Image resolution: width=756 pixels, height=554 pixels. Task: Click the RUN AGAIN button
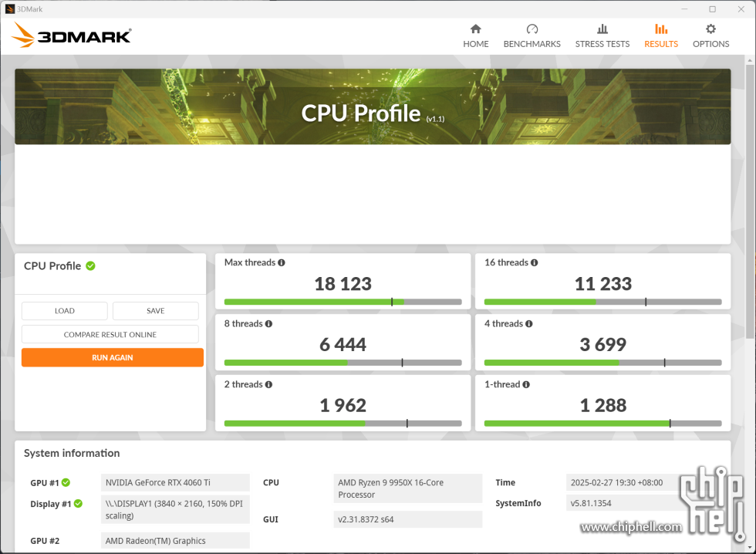pyautogui.click(x=113, y=358)
